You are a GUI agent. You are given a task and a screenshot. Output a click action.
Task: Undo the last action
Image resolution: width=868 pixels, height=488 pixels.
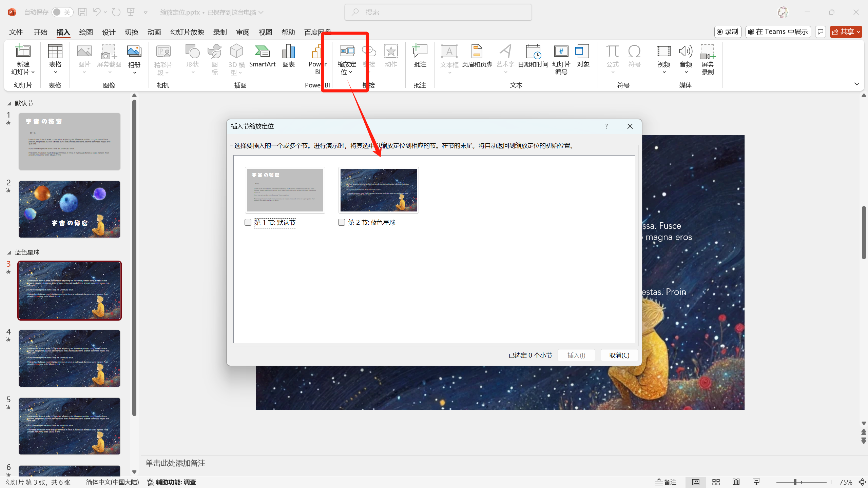(97, 12)
